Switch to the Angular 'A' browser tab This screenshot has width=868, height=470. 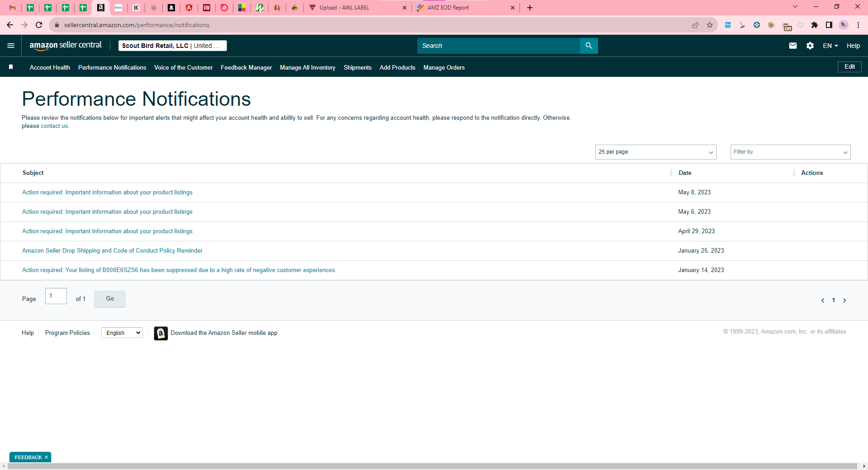click(x=189, y=8)
